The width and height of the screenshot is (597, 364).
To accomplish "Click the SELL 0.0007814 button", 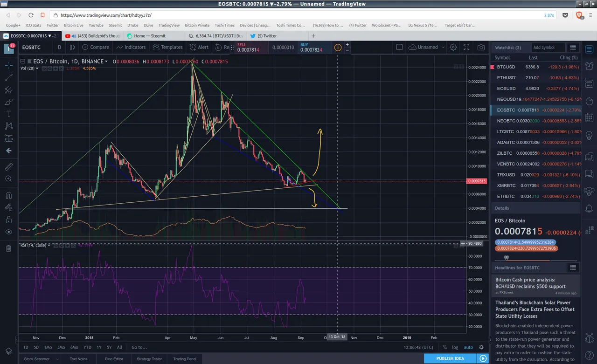I will [251, 47].
